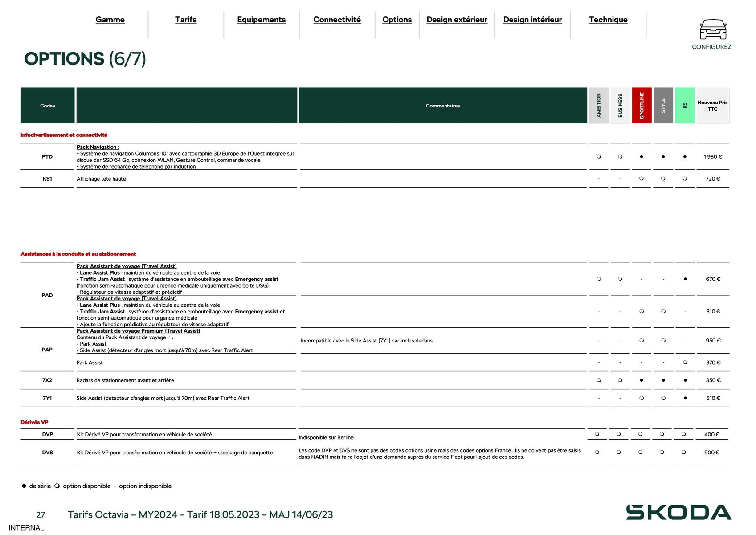Select the Options tab
The height and width of the screenshot is (535, 756).
[397, 20]
